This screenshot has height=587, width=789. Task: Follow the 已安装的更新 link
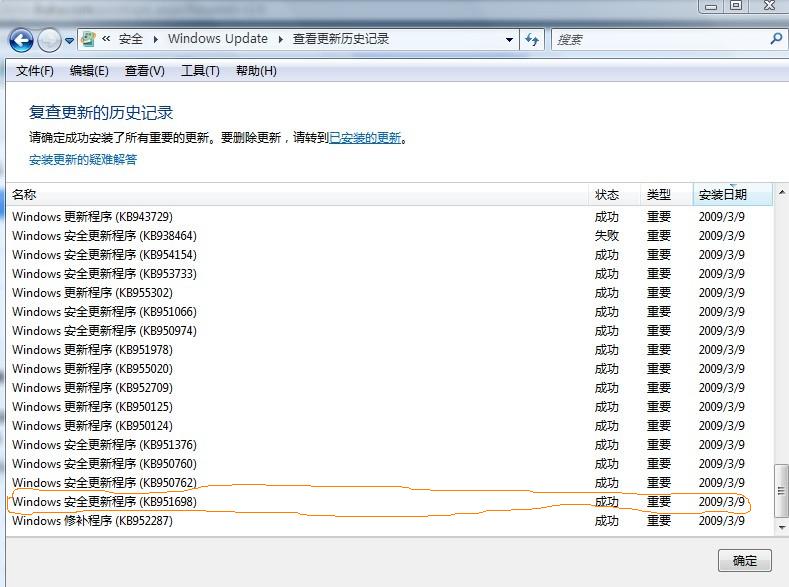[x=365, y=138]
